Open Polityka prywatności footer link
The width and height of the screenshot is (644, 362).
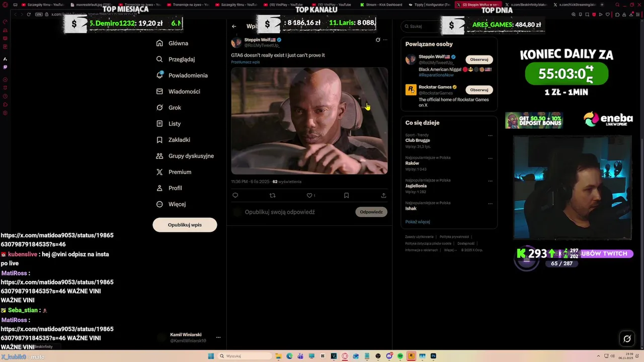454,236
